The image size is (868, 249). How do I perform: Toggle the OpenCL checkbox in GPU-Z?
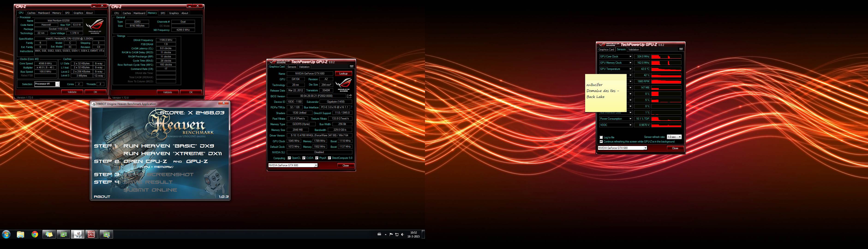point(289,158)
